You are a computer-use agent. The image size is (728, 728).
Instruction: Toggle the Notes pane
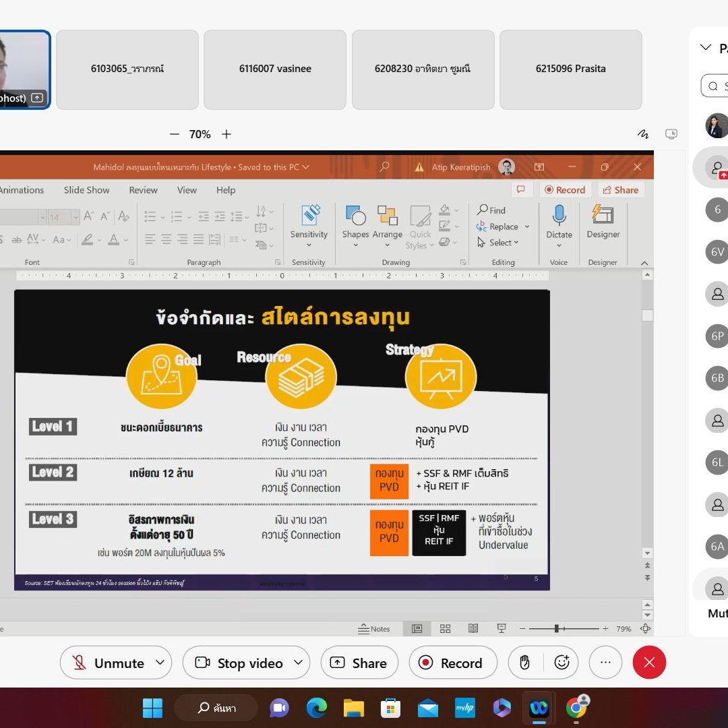[x=374, y=629]
